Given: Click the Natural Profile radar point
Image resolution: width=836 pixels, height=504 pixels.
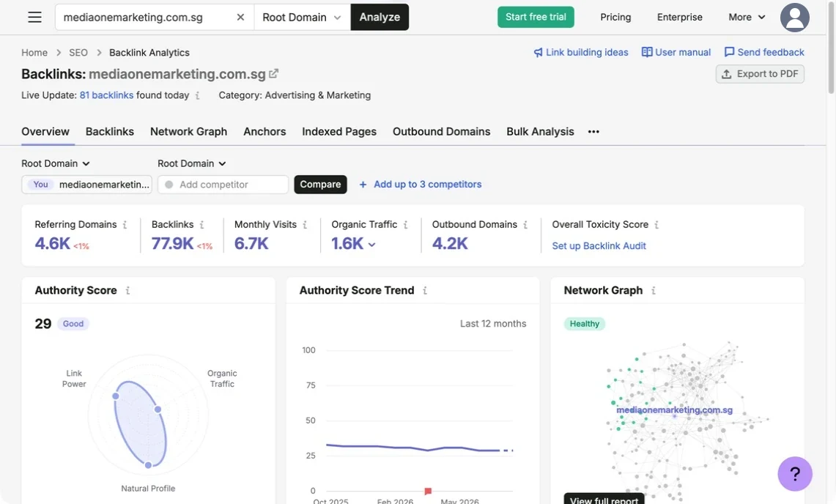Looking at the screenshot, I should pyautogui.click(x=148, y=465).
